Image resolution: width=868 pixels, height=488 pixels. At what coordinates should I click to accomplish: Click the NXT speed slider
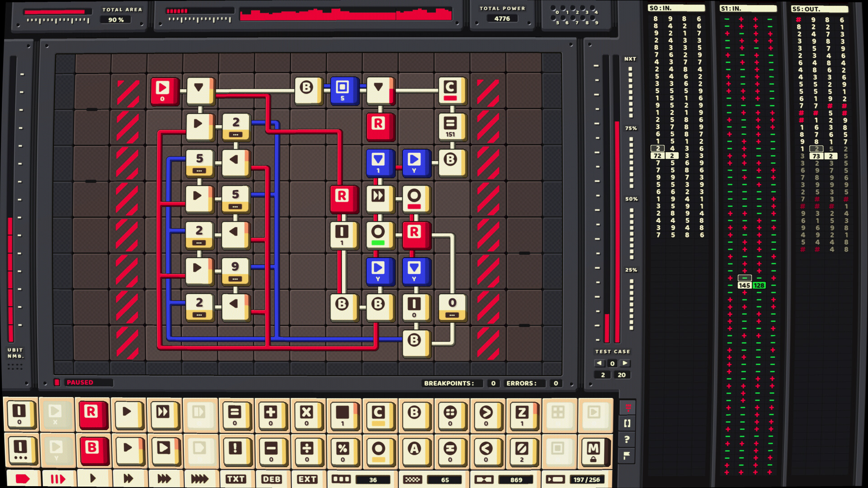[630, 90]
